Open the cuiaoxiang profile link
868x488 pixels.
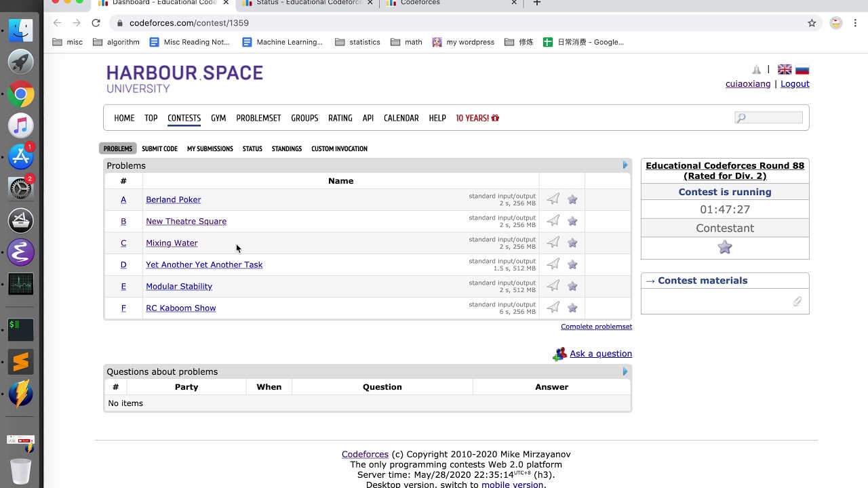coord(748,84)
